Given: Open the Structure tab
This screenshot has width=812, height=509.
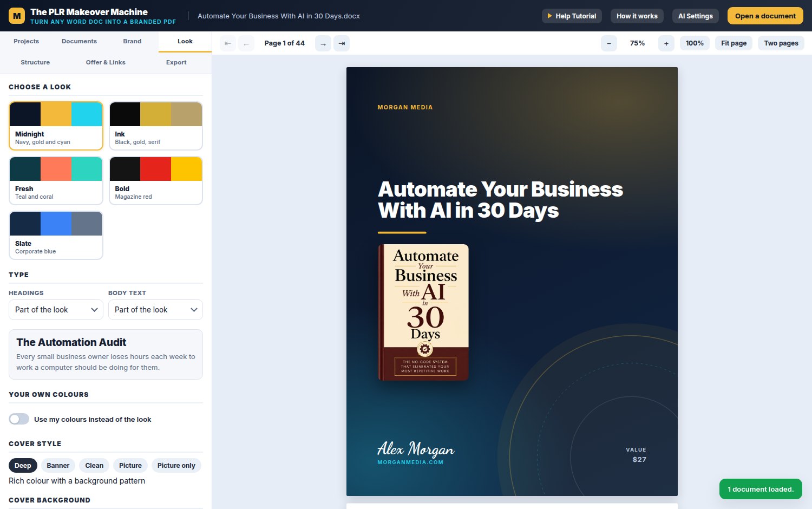Looking at the screenshot, I should pos(35,62).
